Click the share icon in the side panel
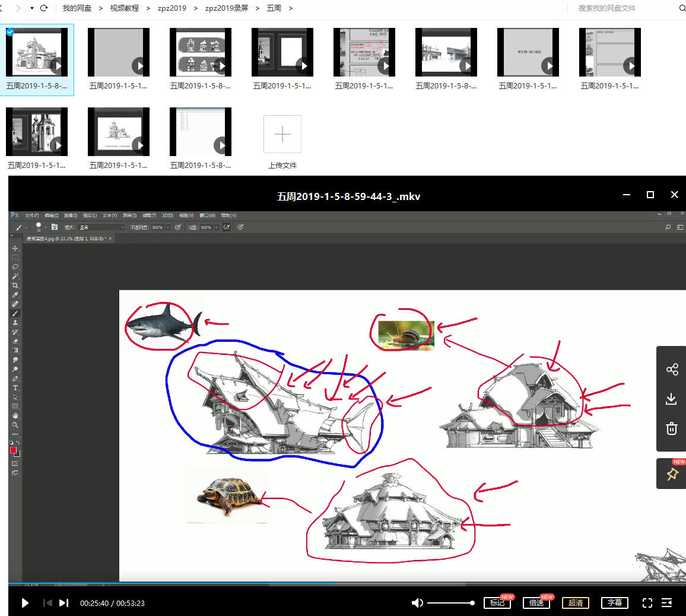Viewport: 686px width, 616px height. tap(672, 370)
